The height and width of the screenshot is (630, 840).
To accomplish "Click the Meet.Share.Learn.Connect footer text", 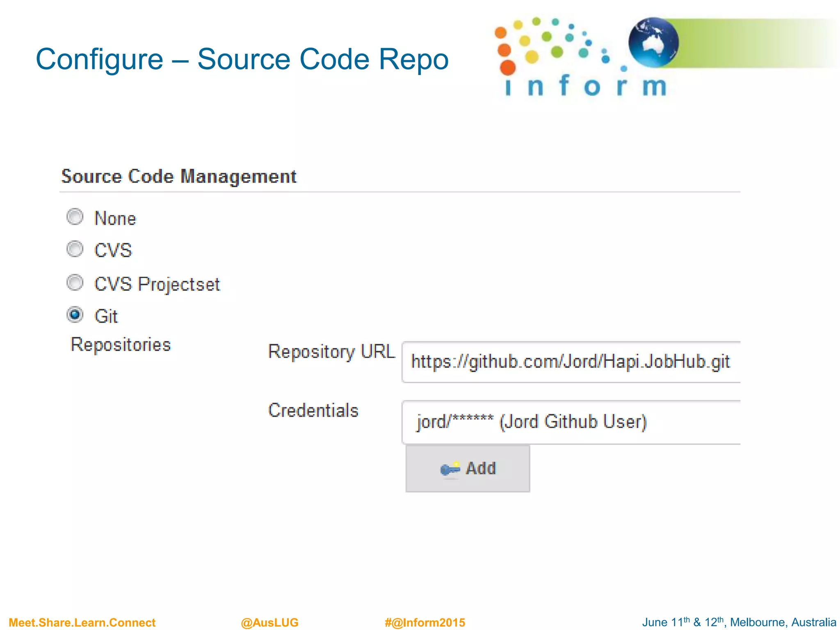I will (x=82, y=622).
